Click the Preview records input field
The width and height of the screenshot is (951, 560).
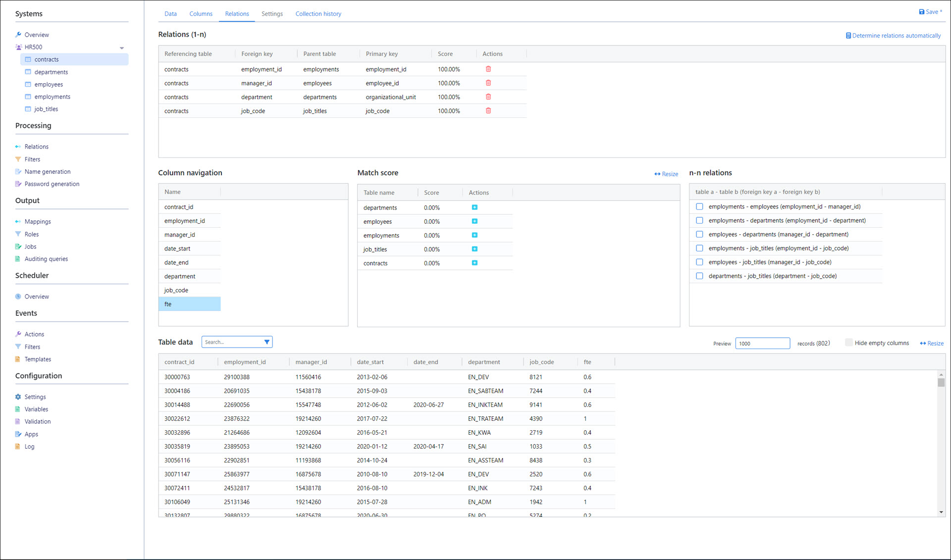pos(762,344)
